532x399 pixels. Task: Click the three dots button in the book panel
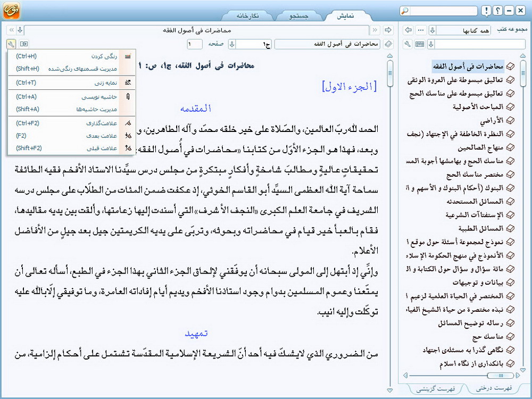pyautogui.click(x=421, y=30)
